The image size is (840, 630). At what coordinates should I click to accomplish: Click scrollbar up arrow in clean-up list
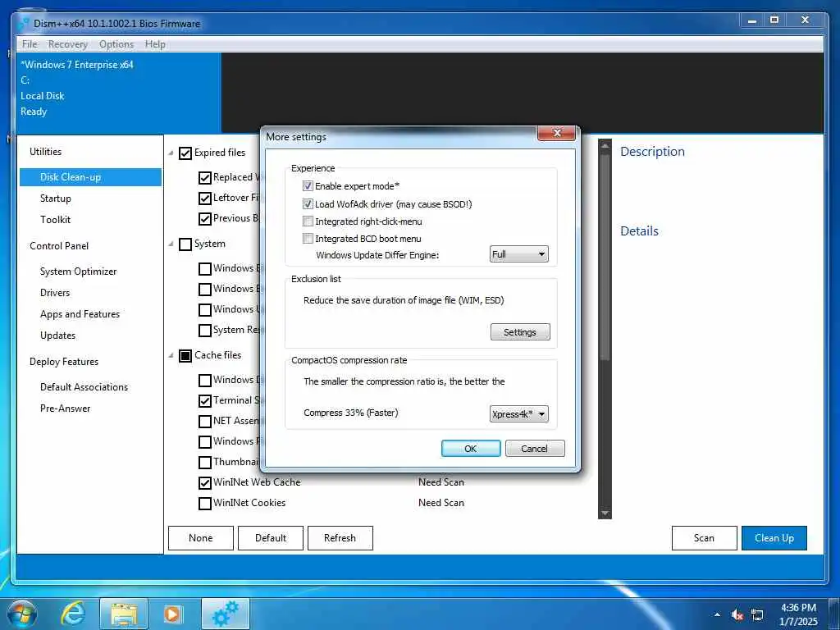(x=605, y=144)
